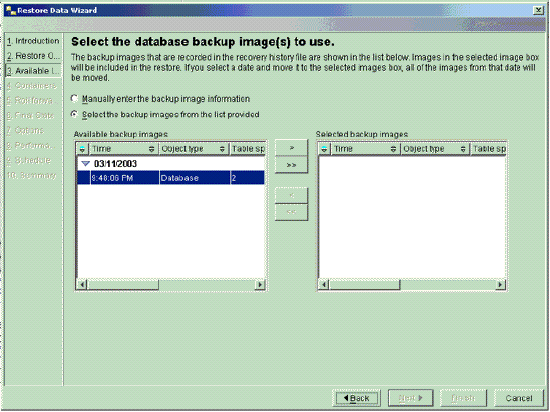
Task: Collapse the 03/11/2003 date group
Action: (x=85, y=163)
